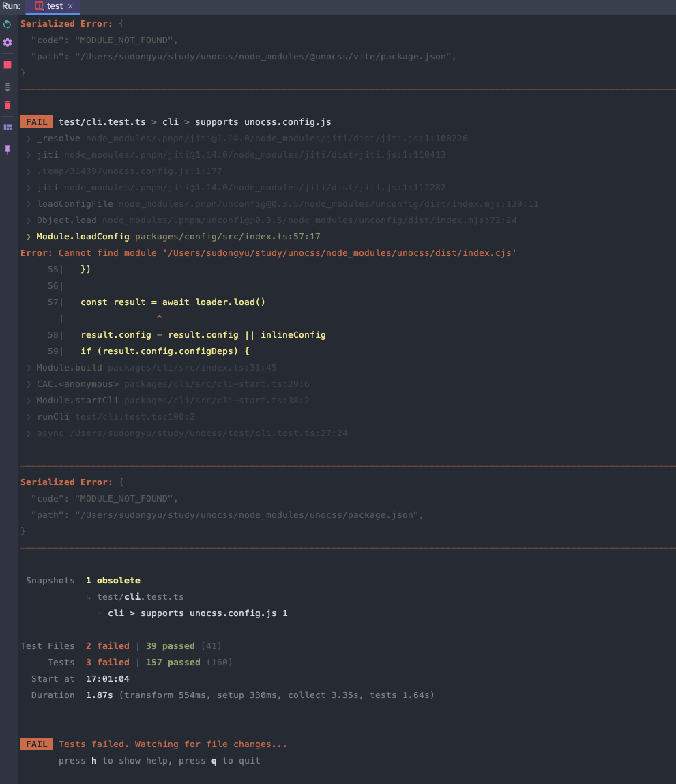Click 'Tests failed. Watching for file changes...' text
The width and height of the screenshot is (676, 784).
coord(173,744)
